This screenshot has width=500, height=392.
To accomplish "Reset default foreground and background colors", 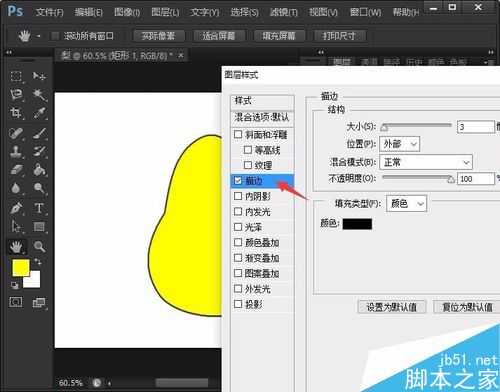I will click(x=14, y=285).
